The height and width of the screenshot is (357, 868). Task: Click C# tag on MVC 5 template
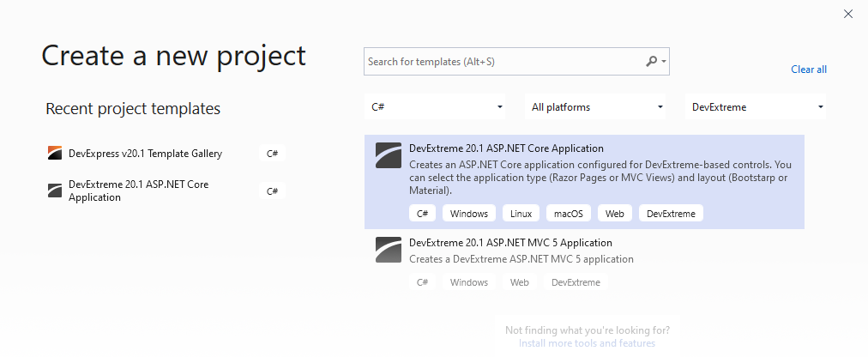(x=422, y=282)
